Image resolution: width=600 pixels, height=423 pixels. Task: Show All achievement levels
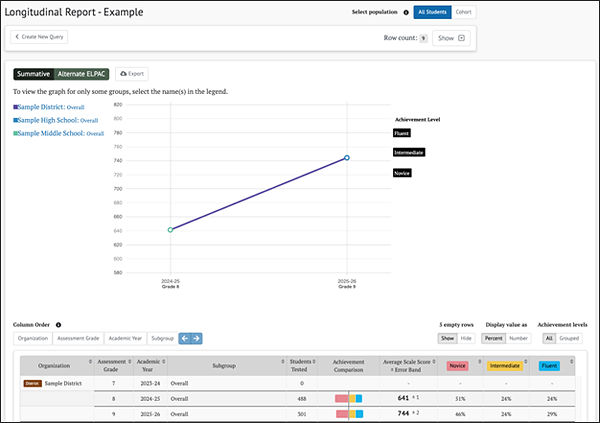[549, 338]
